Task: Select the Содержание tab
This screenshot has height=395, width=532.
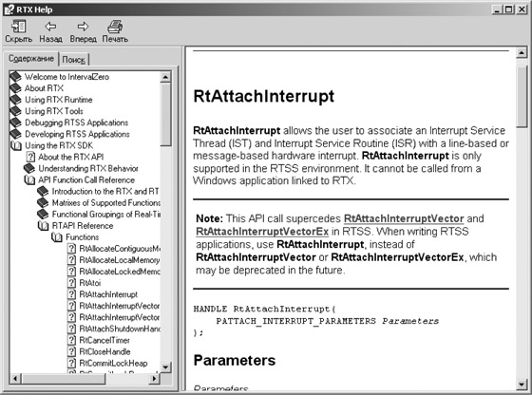Action: point(30,58)
